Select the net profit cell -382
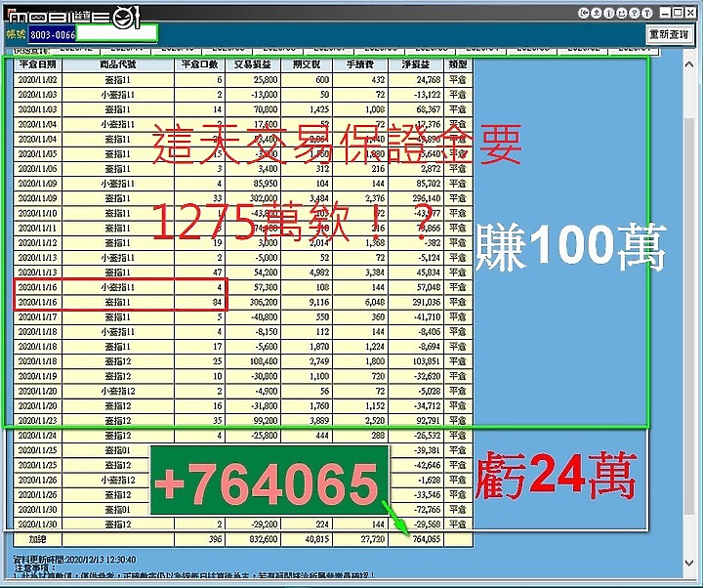The height and width of the screenshot is (588, 703). (416, 242)
